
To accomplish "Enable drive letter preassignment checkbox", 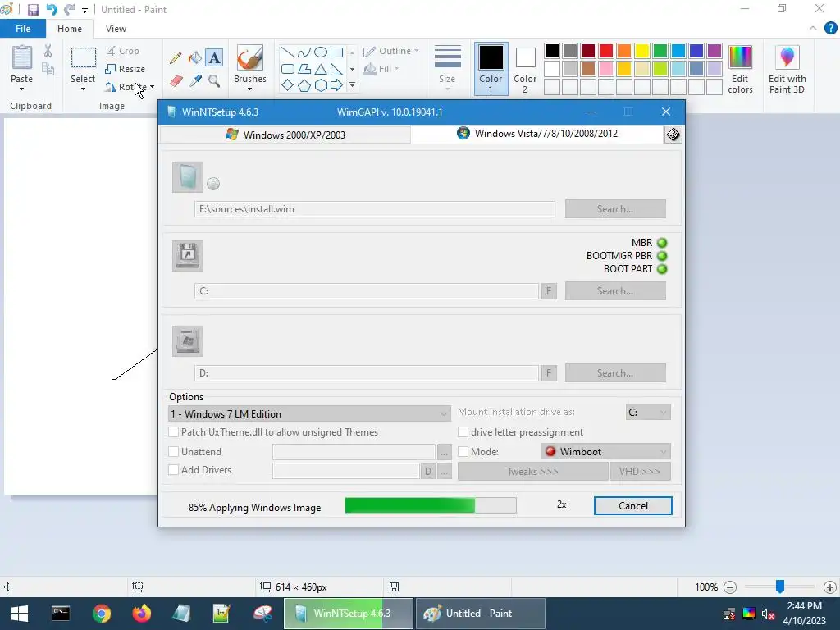I will click(463, 431).
